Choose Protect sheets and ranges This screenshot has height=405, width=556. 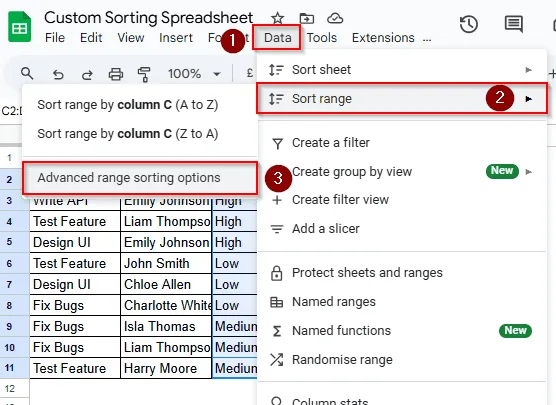coord(401,273)
